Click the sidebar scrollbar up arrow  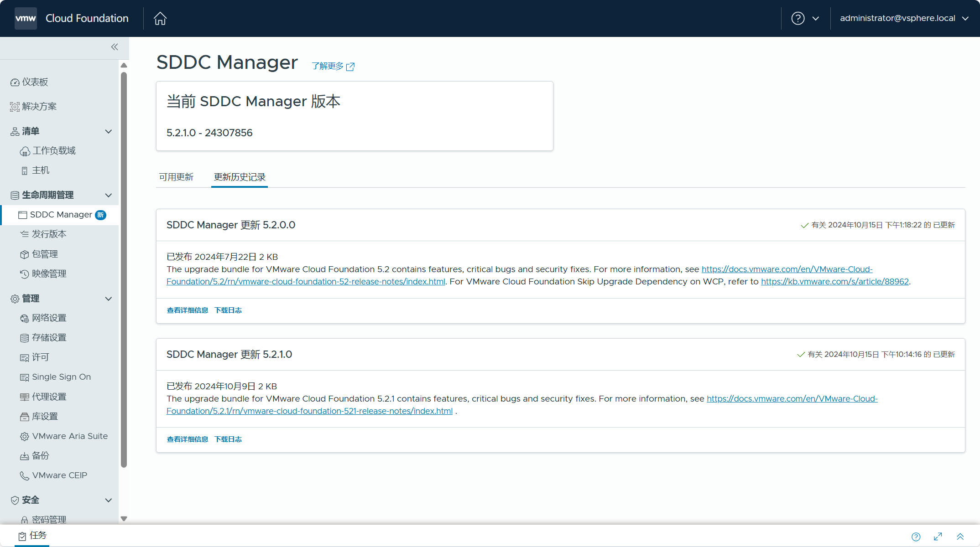(124, 65)
